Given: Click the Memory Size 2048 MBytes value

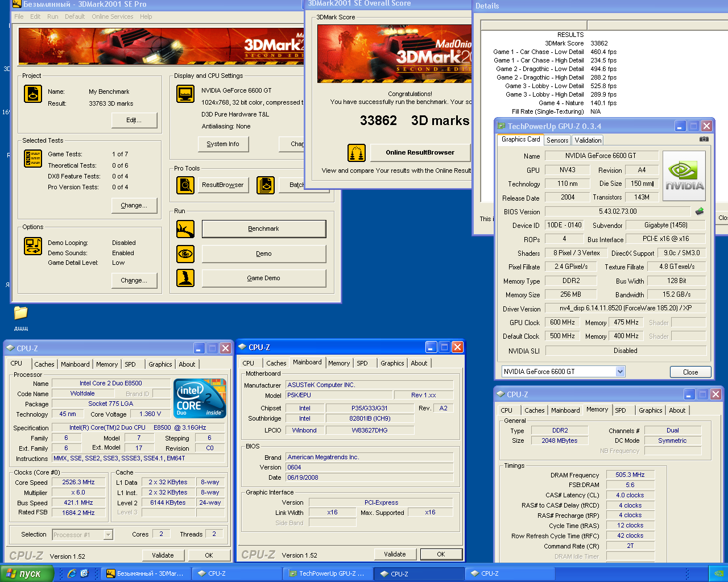Looking at the screenshot, I should click(560, 441).
